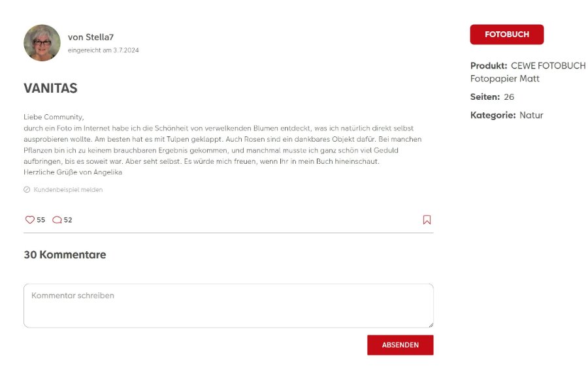Submit the comment with ABSENDEN
Image resolution: width=588 pixels, height=368 pixels.
click(x=400, y=345)
